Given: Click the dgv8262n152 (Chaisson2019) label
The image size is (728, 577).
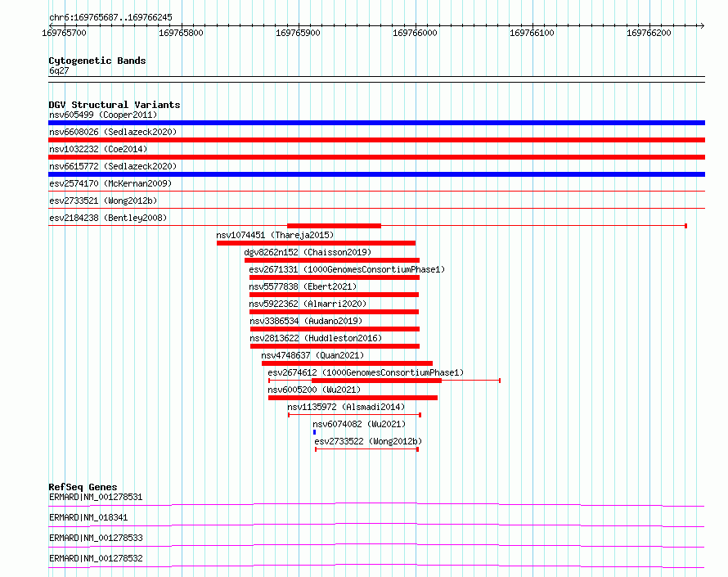Looking at the screenshot, I should 308,252.
